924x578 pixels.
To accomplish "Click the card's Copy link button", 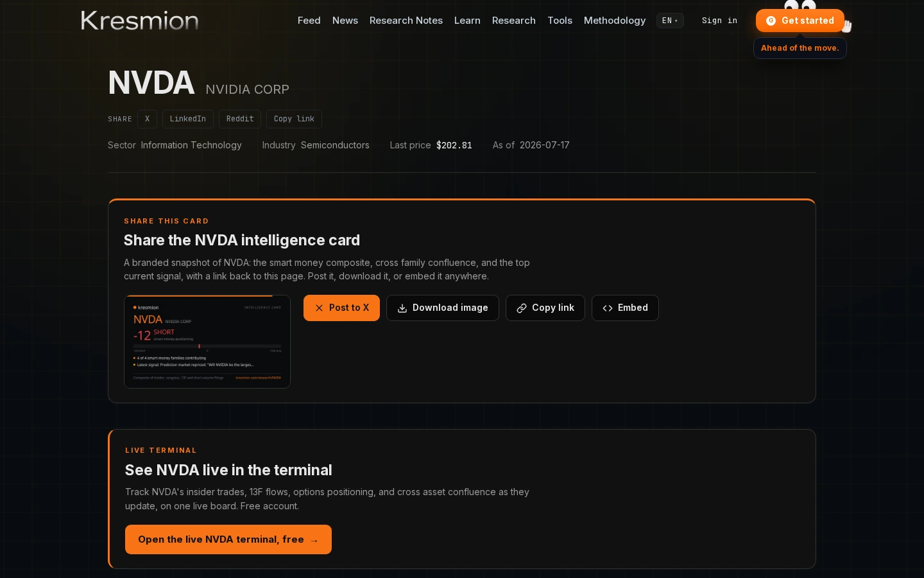I will pyautogui.click(x=545, y=308).
